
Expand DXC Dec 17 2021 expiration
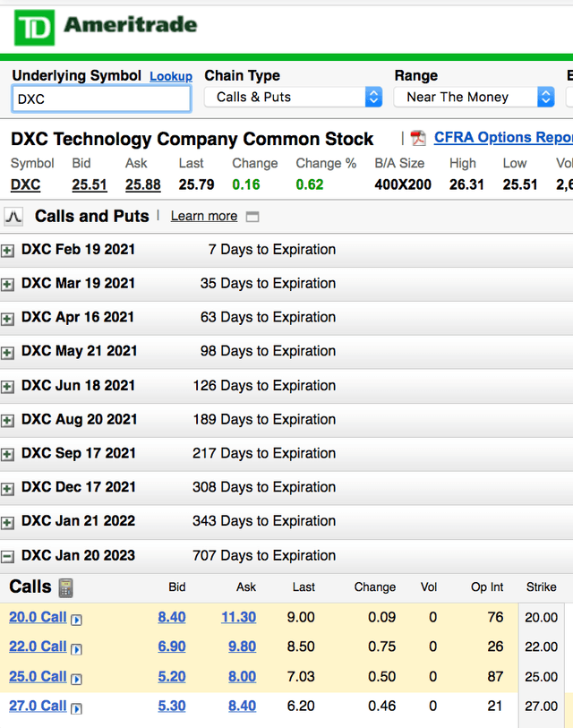click(7, 489)
